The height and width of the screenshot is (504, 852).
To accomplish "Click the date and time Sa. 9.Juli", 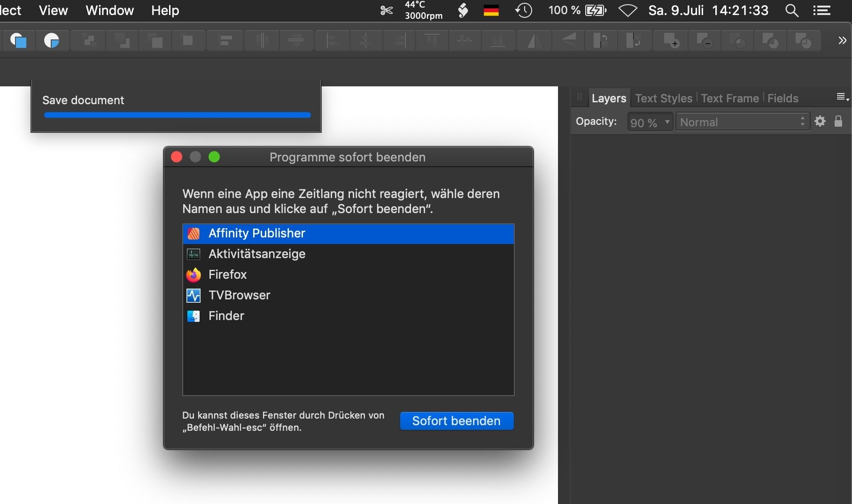I will [x=708, y=10].
